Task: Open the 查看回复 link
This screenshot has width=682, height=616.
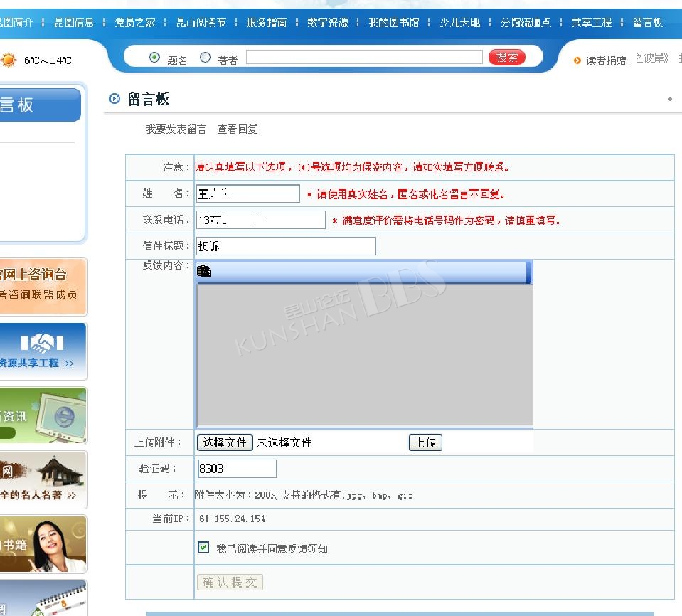Action: point(238,129)
